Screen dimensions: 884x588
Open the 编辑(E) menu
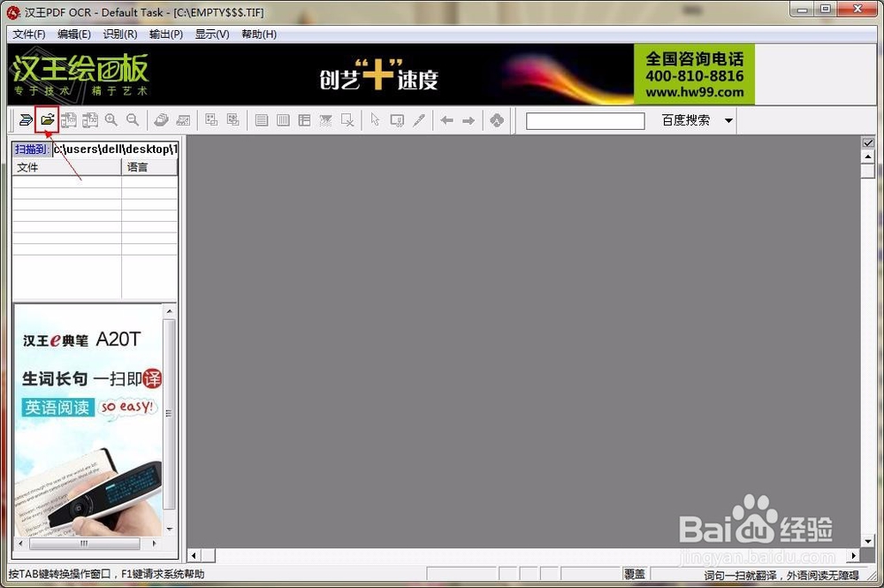pos(74,34)
